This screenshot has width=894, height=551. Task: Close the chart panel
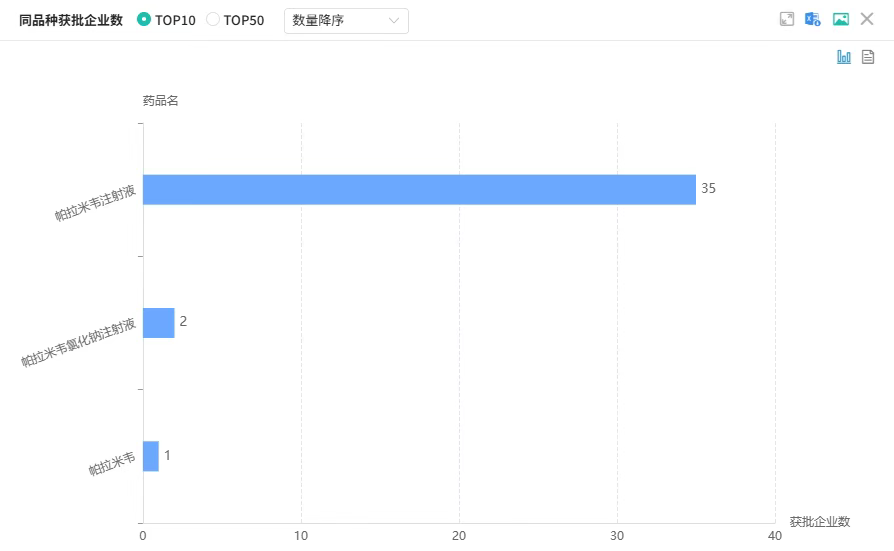click(x=867, y=19)
